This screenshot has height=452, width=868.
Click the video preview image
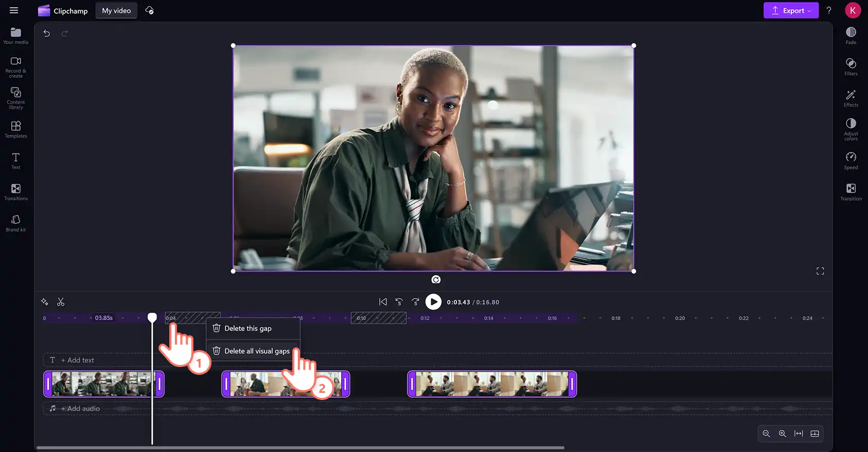[x=433, y=158]
